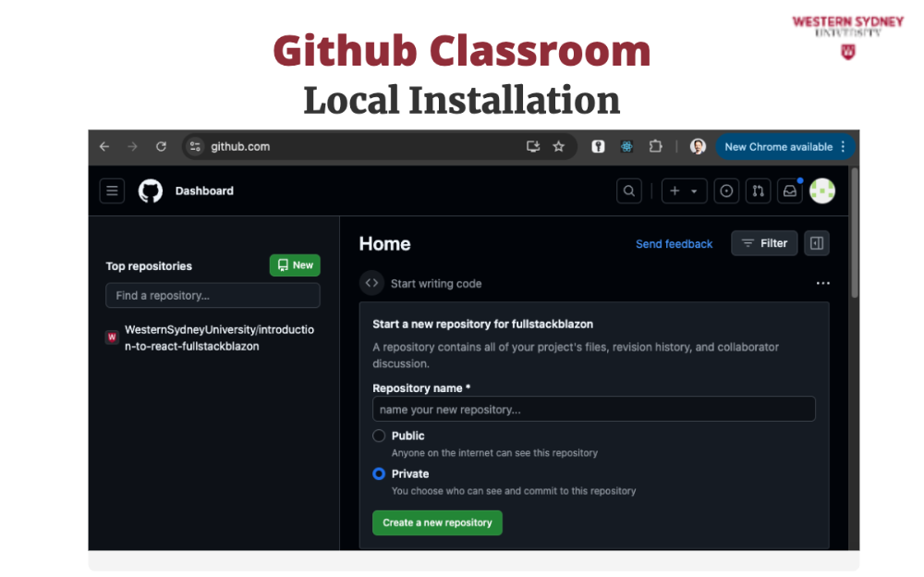The height and width of the screenshot is (577, 924).
Task: Click the GitHub Octocat logo
Action: point(150,191)
